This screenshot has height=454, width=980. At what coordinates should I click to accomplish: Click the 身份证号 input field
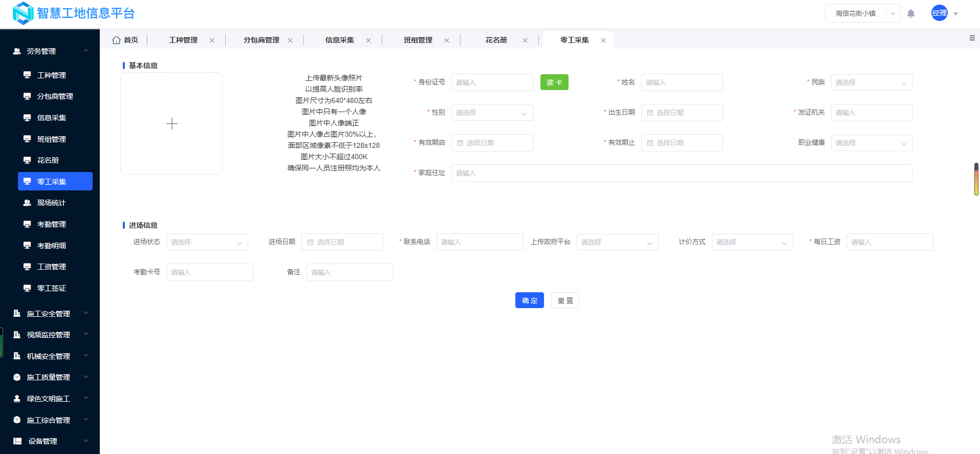tap(492, 82)
